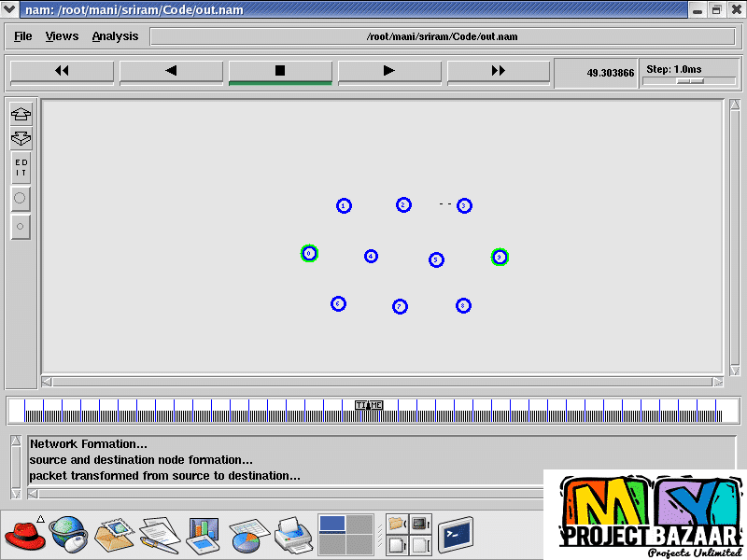Screen dimensions: 747x560
Task: Stop the animation playback
Action: pos(280,71)
